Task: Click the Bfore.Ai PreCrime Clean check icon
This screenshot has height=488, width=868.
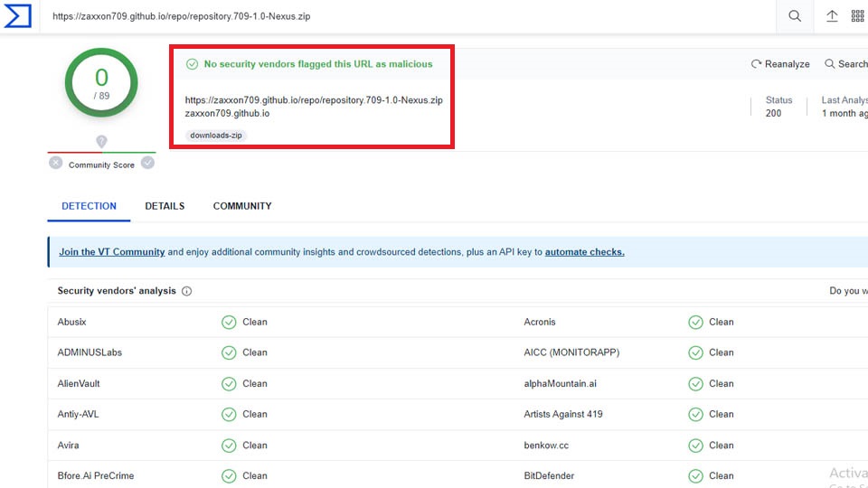Action: (229, 476)
